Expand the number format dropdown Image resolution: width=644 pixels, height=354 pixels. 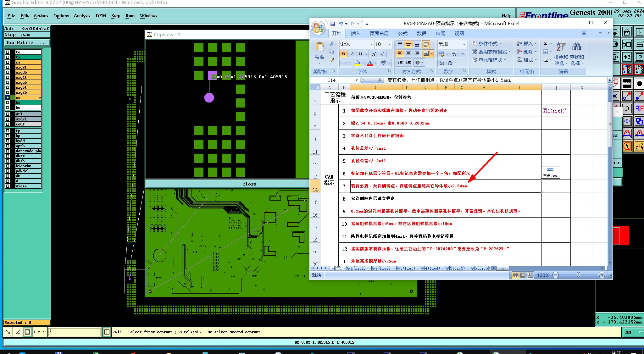click(464, 44)
